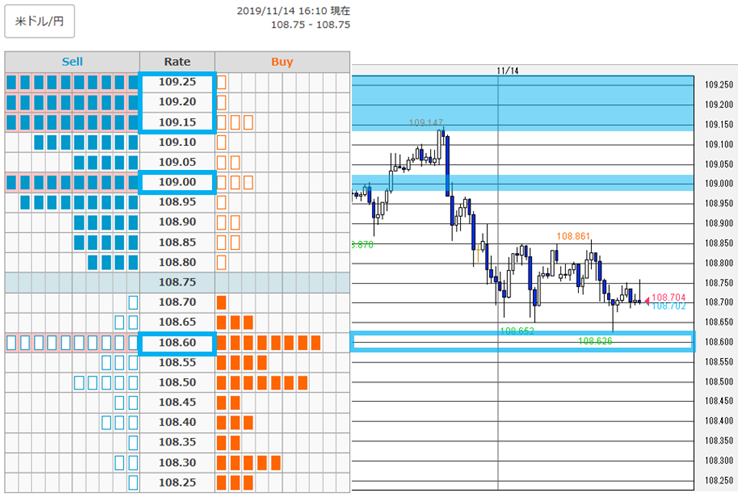
Task: Click the 108.600 axis label on chart
Action: click(x=719, y=342)
